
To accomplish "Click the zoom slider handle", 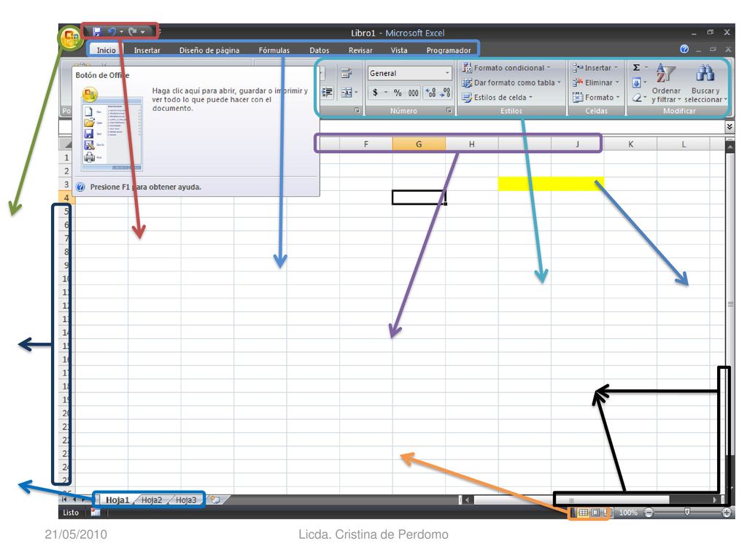I will [687, 512].
